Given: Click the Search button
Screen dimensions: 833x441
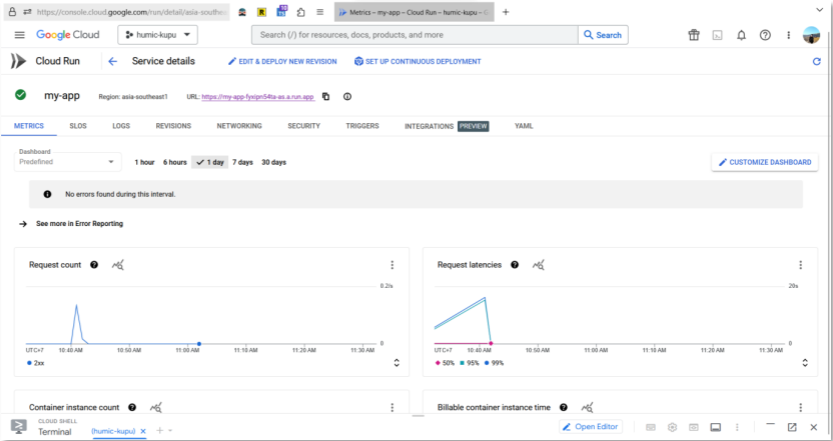Looking at the screenshot, I should point(603,35).
